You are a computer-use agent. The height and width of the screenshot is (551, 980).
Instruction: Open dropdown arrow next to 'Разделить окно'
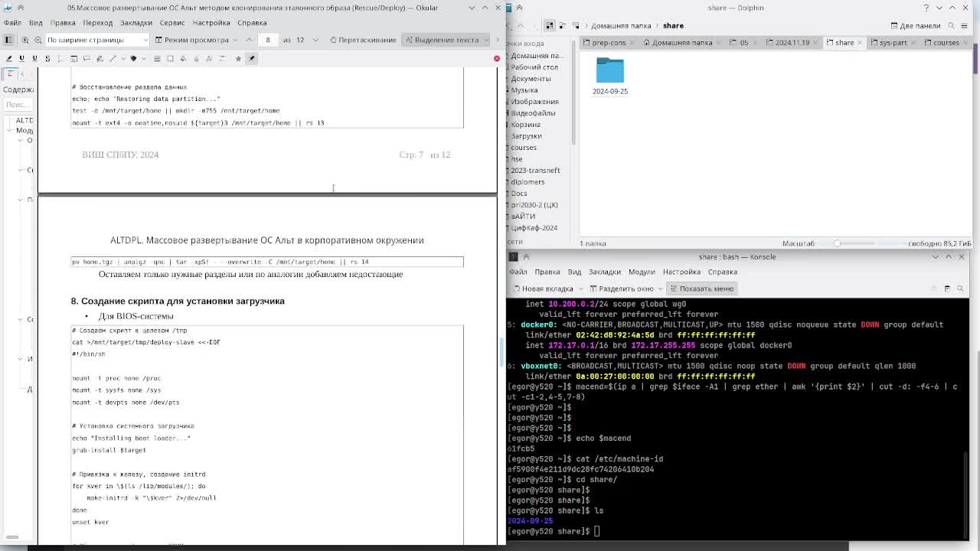[661, 289]
